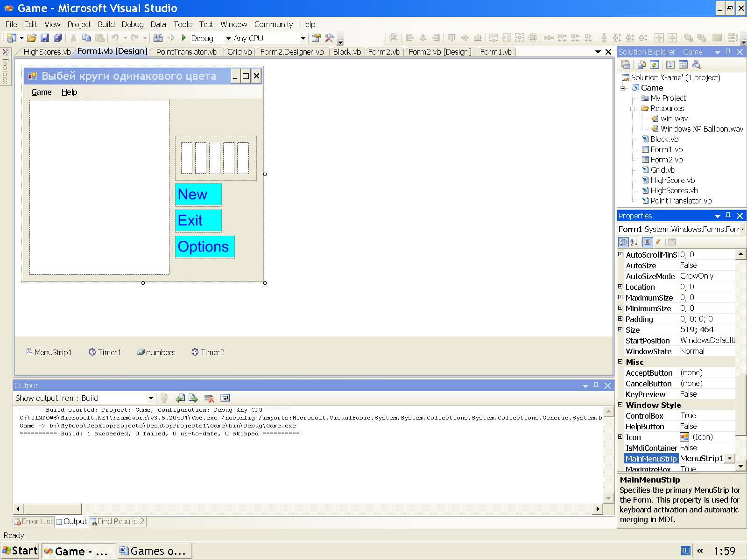Screen dimensions: 747x560
Task: Click the cyan Options button on form
Action: pyautogui.click(x=204, y=247)
